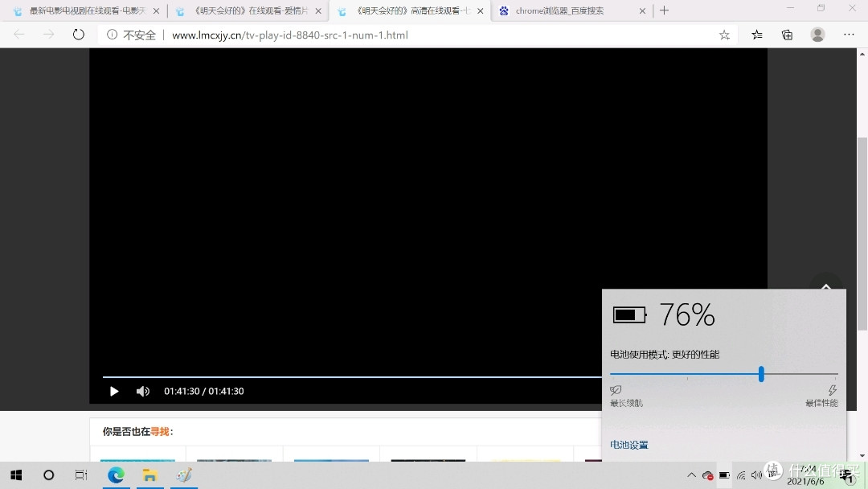The width and height of the screenshot is (868, 489).
Task: Open the Wi-Fi network tray icon
Action: click(741, 475)
